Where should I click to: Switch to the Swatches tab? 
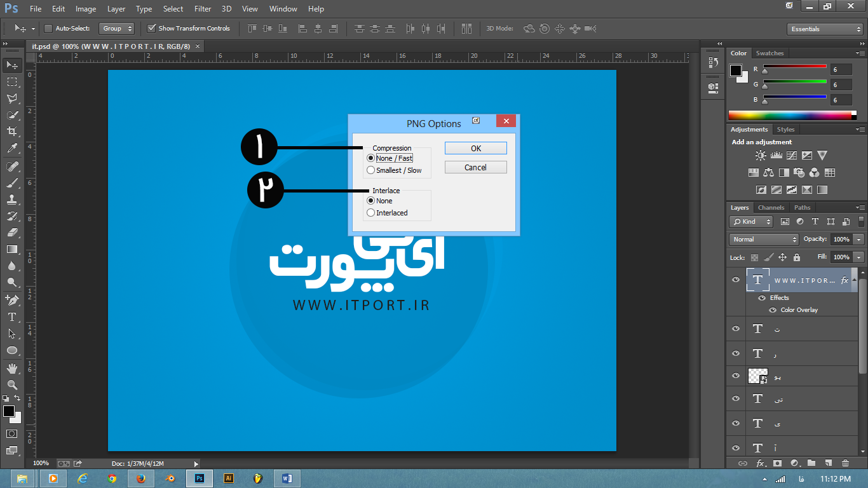770,53
